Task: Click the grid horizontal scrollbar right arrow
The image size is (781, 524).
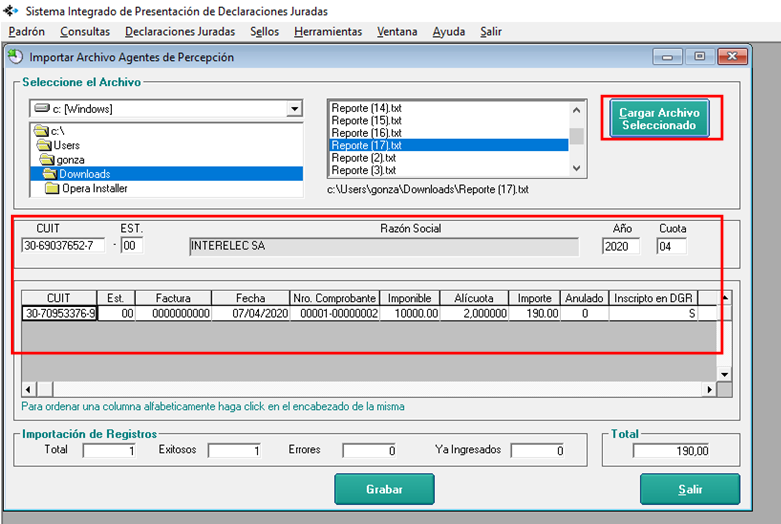Action: [x=711, y=389]
